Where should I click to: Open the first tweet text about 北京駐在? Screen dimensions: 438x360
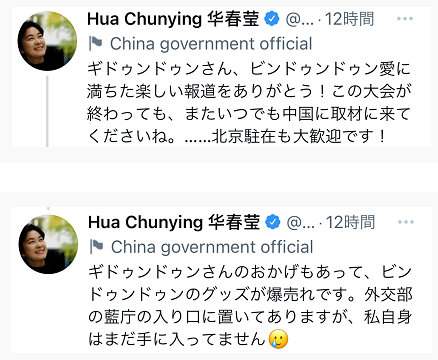[249, 103]
